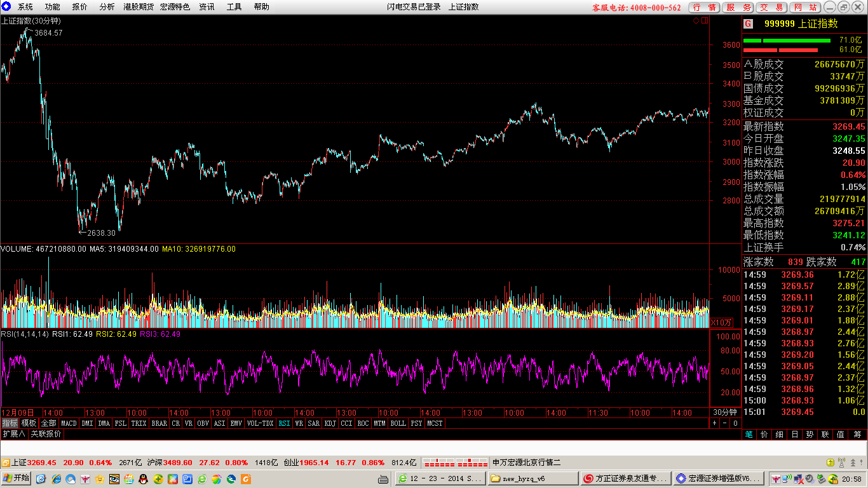The image size is (868, 488).
Task: Open the 系统 menu
Action: 25,7
